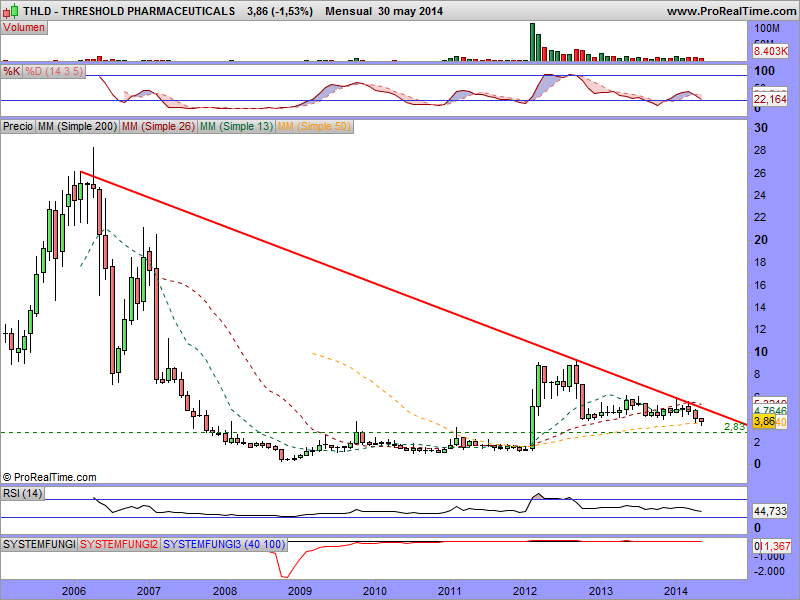Select the red SYSTEMFUNGI2 label
Viewport: 800px width, 600px height.
pyautogui.click(x=119, y=544)
